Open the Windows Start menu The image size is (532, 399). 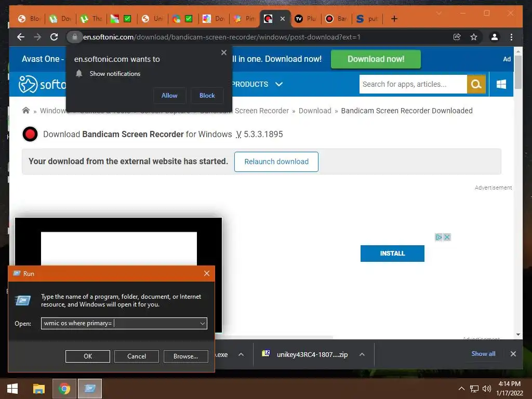pyautogui.click(x=12, y=389)
